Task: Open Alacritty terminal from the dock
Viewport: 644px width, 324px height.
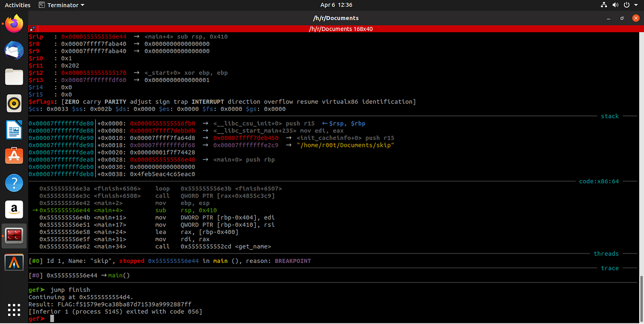Action: coord(14,261)
